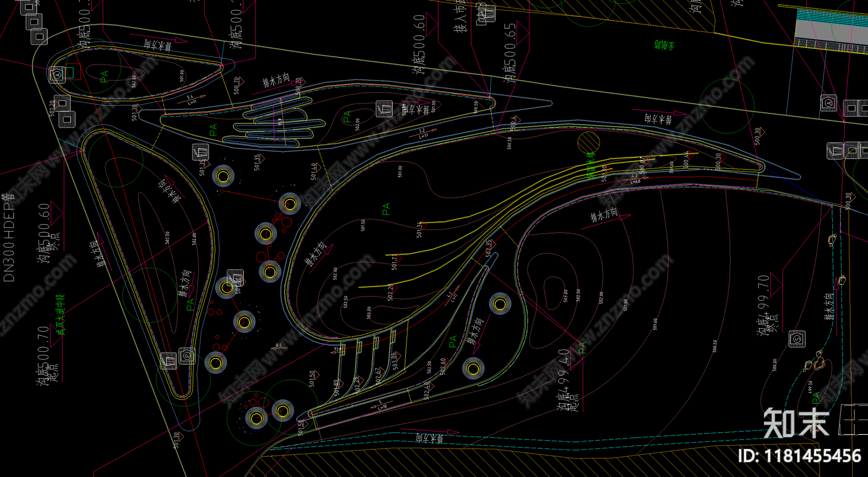Click the 502.67 step elevation label

click(378, 376)
